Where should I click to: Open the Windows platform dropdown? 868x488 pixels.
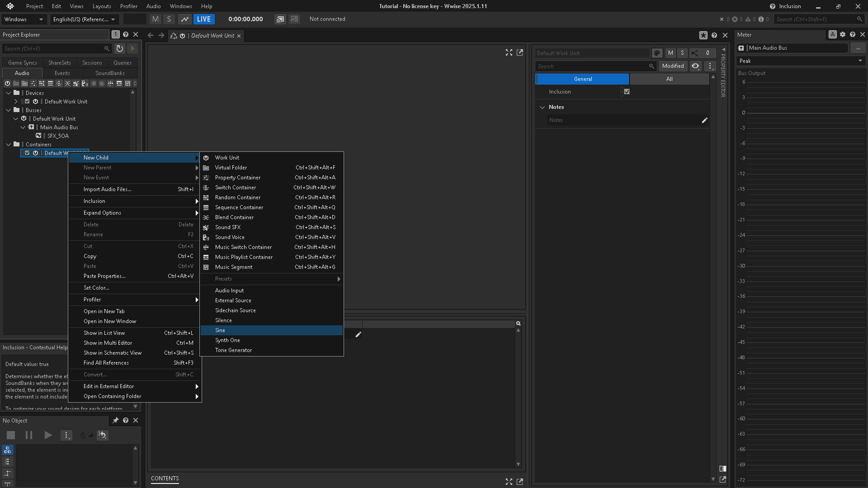point(24,19)
